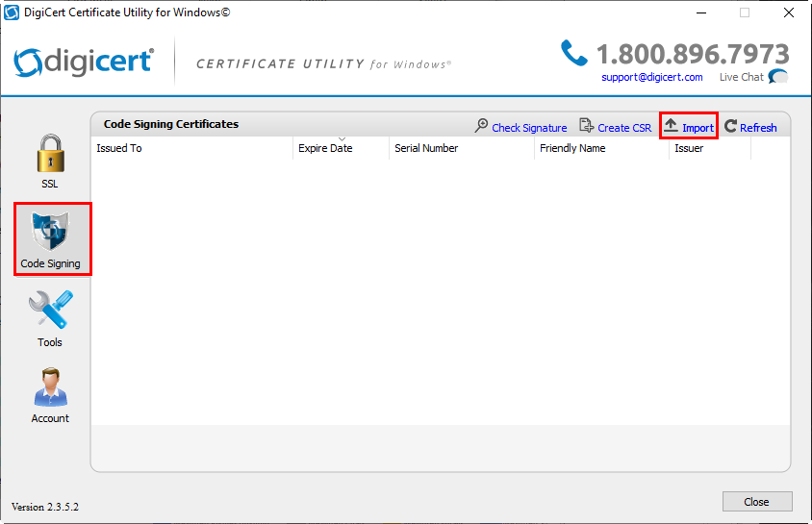Click the Check Signature magnifier icon
812x524 pixels.
(x=482, y=127)
